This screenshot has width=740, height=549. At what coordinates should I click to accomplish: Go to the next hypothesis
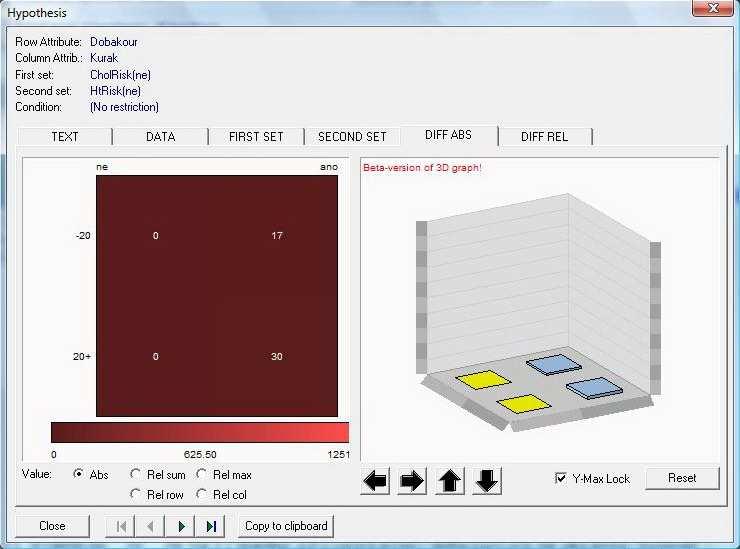click(x=180, y=526)
